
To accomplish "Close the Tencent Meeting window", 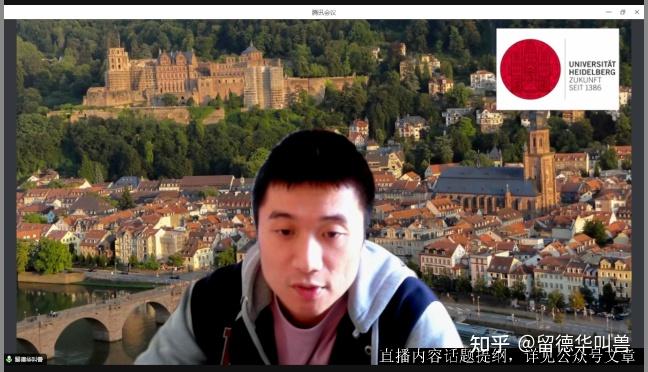I will tap(637, 12).
